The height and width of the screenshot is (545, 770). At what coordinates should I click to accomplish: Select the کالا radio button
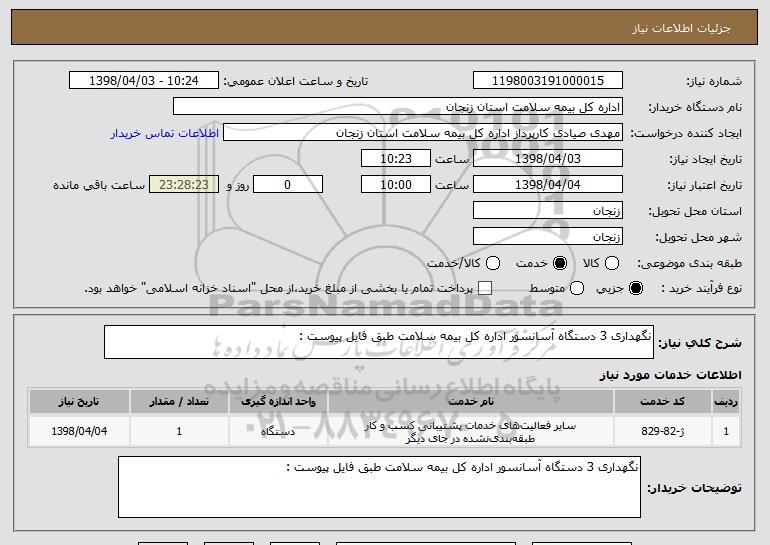tap(612, 264)
